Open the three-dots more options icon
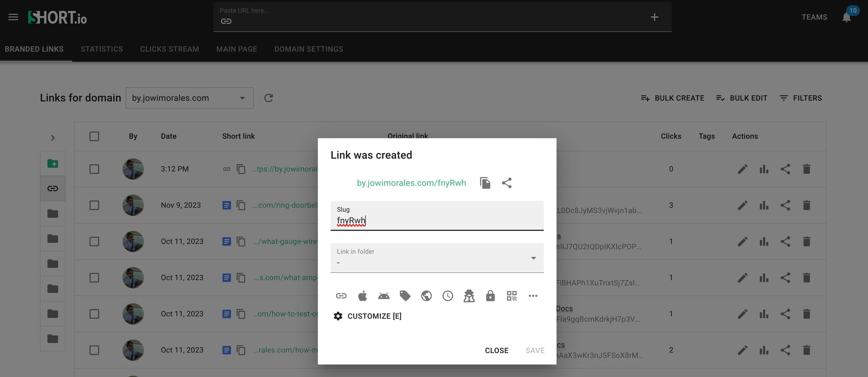Viewport: 868px width, 377px height. pos(533,296)
